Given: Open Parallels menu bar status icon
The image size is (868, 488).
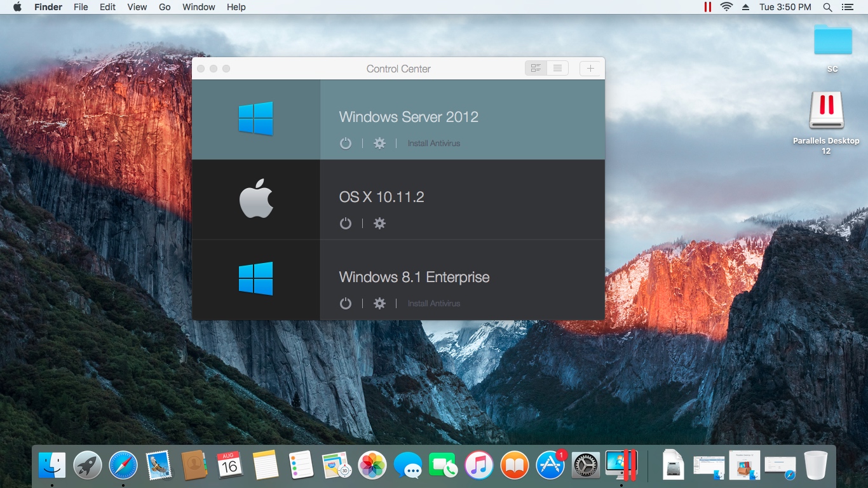Looking at the screenshot, I should 707,7.
